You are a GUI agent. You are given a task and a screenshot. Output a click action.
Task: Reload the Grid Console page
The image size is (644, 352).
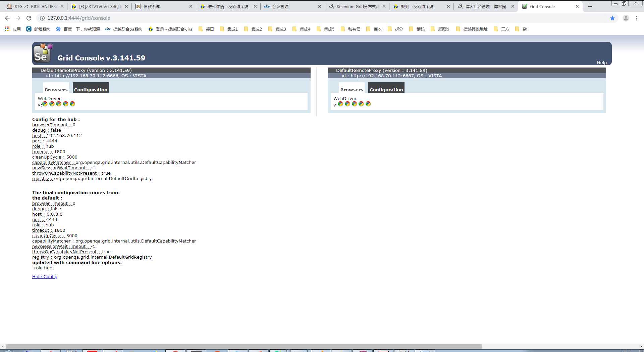[x=29, y=18]
